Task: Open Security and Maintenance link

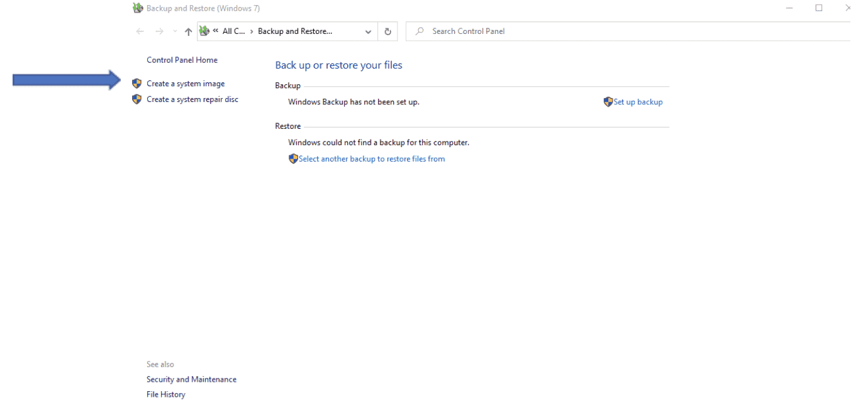Action: coord(191,380)
